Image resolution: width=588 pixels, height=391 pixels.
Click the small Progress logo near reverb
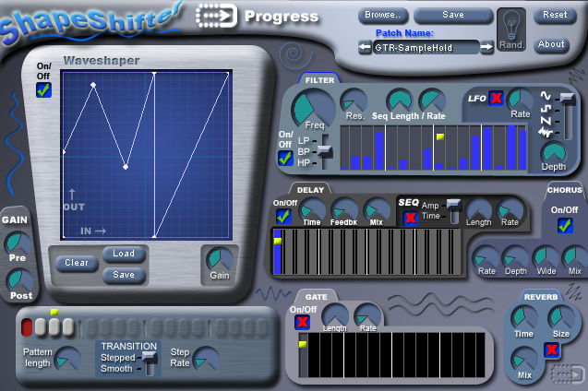(567, 373)
